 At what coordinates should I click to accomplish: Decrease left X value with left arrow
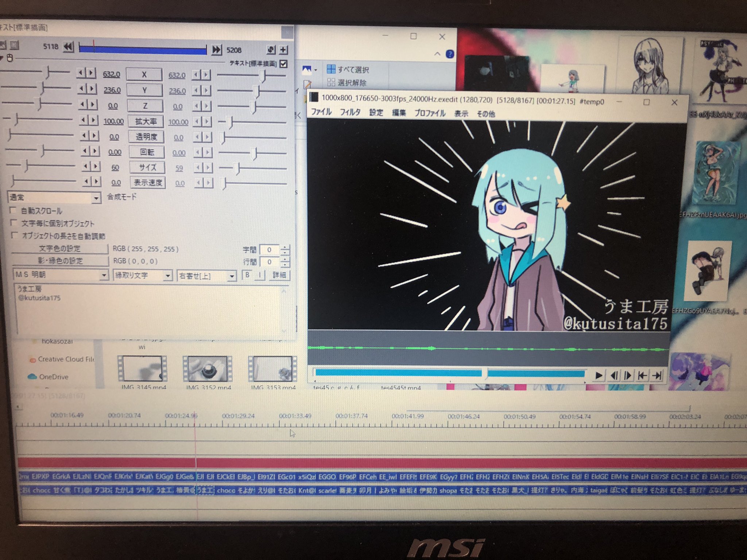click(81, 73)
